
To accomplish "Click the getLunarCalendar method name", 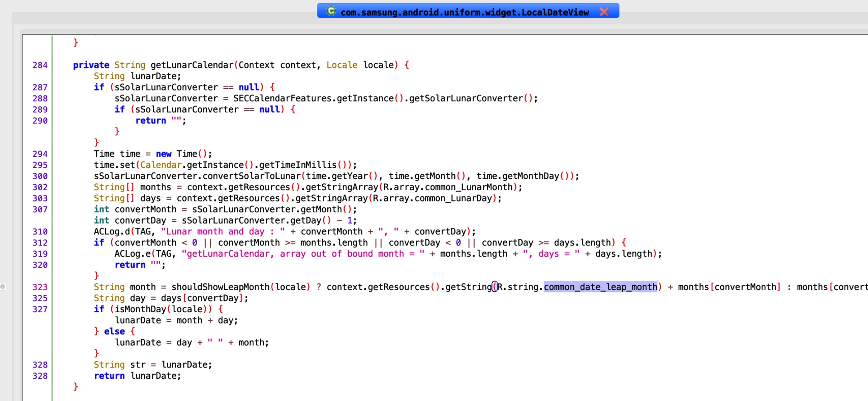I will click(x=192, y=65).
